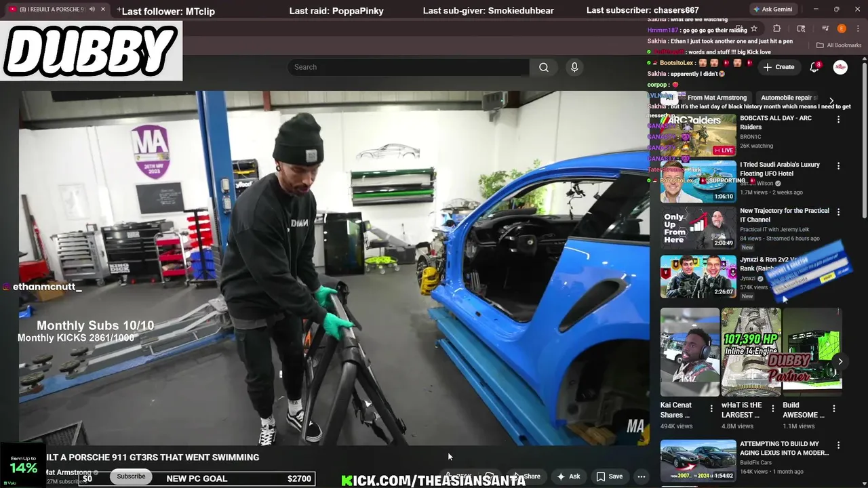Open Jynxzi & Ron 2v2 thumbnail
The image size is (868, 488).
(698, 277)
